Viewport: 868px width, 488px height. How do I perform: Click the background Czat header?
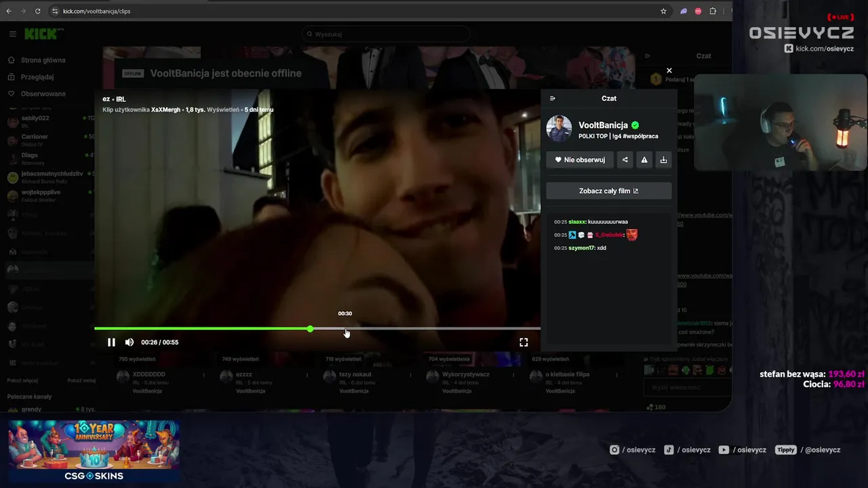(704, 56)
